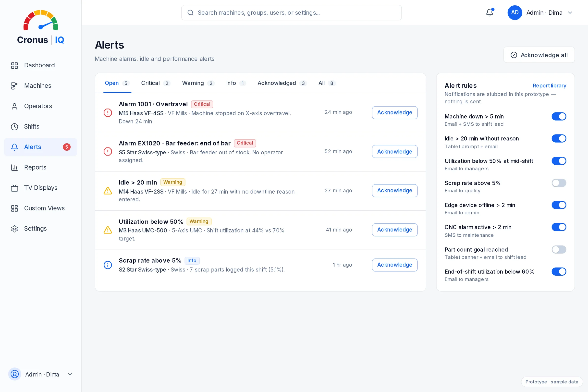Screen dimensions: 588x392
Task: Switch to the Info tab
Action: [236, 83]
